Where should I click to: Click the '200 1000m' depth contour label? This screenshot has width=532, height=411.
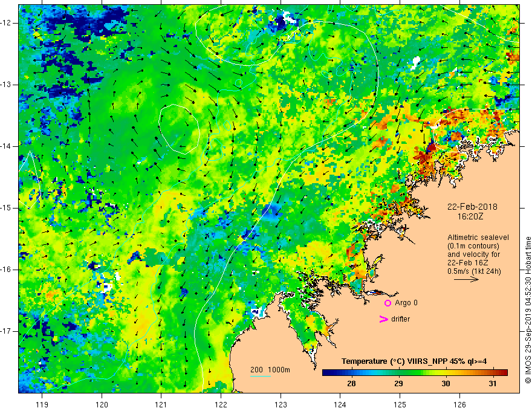(x=270, y=370)
